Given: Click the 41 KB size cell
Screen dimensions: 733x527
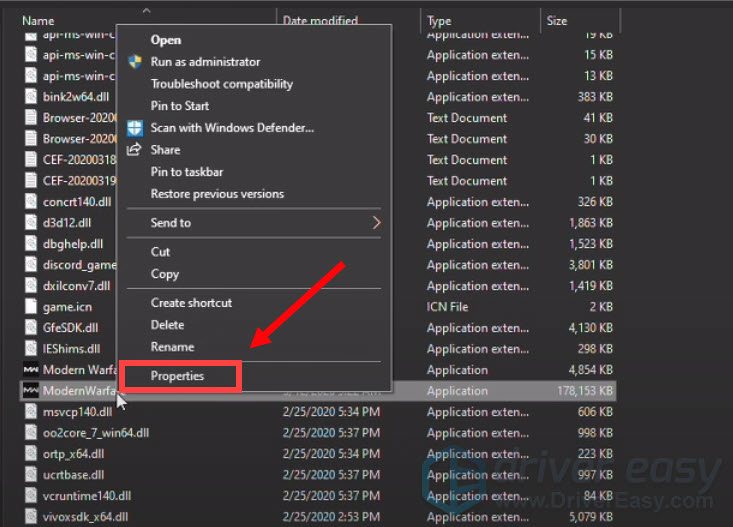Looking at the screenshot, I should (x=598, y=118).
